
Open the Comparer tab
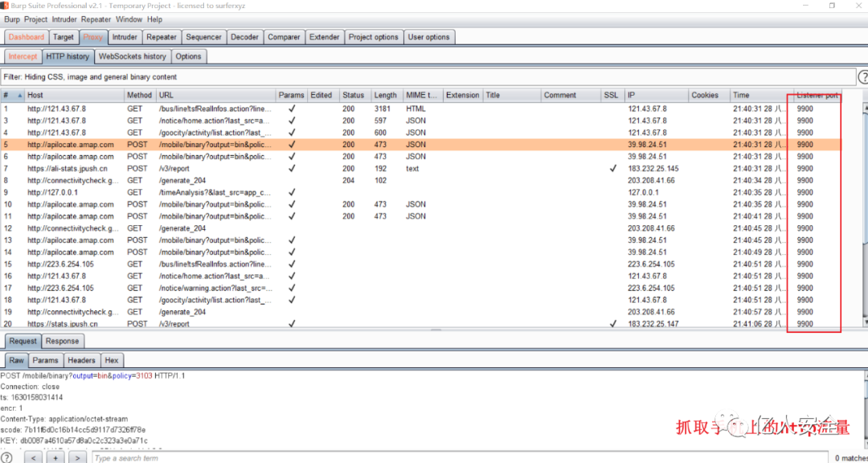coord(284,37)
